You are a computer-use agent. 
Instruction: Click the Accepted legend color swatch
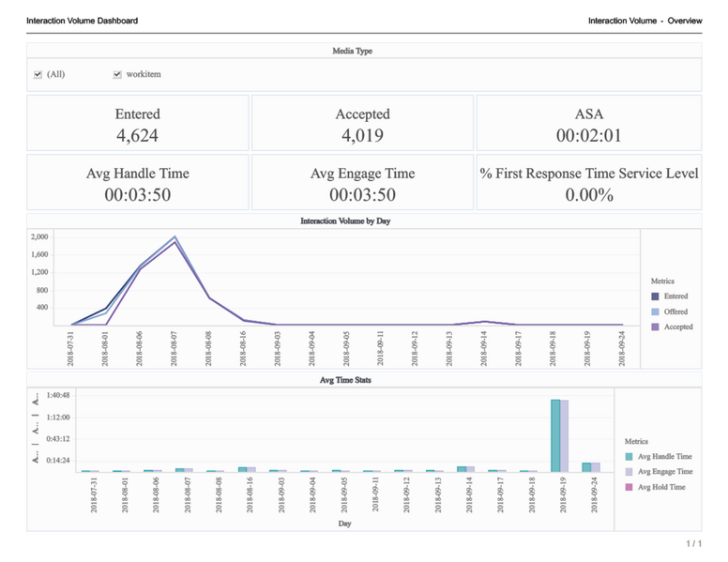(x=656, y=327)
